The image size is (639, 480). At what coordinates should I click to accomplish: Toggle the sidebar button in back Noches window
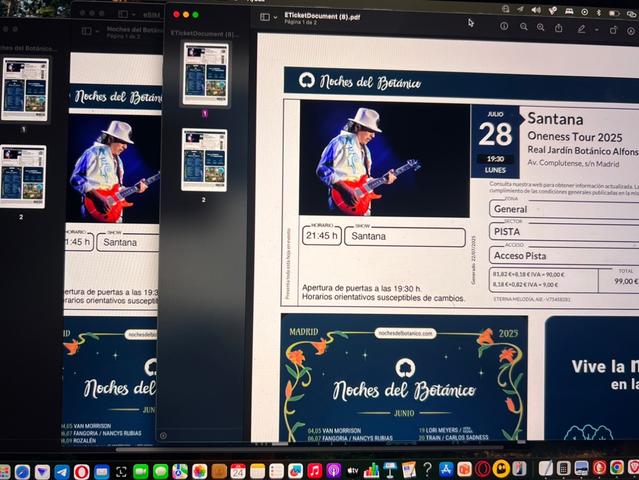tap(86, 31)
